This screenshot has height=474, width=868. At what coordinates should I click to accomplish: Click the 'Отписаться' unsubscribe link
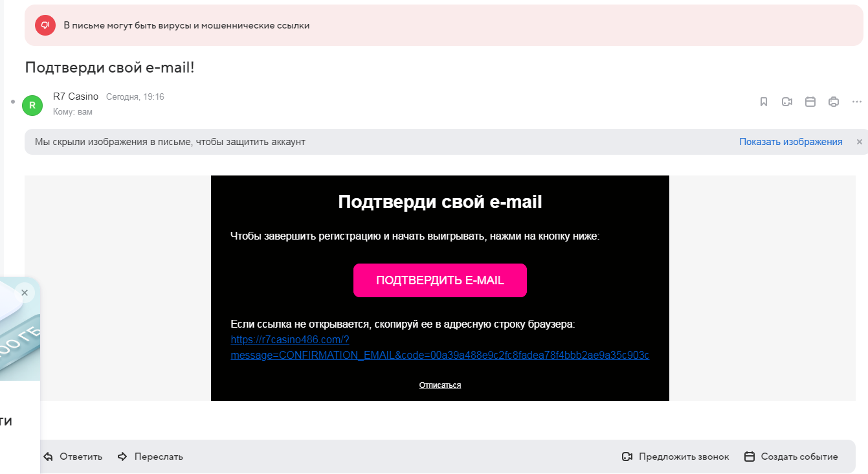440,385
